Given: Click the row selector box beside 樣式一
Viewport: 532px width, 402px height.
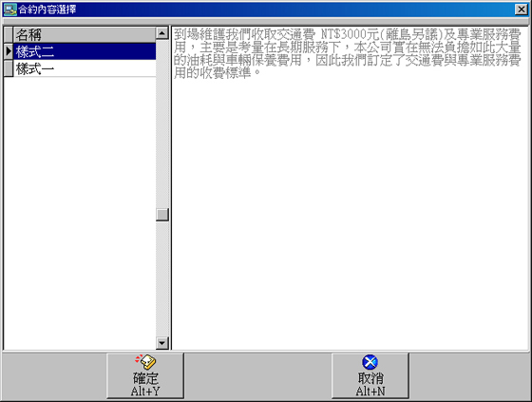Looking at the screenshot, I should (9, 69).
